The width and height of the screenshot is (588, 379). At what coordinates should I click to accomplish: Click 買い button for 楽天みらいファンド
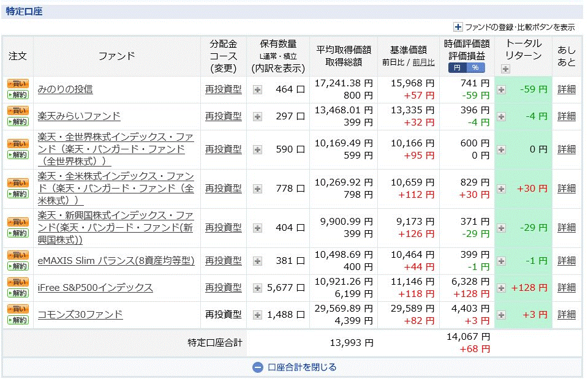point(18,111)
